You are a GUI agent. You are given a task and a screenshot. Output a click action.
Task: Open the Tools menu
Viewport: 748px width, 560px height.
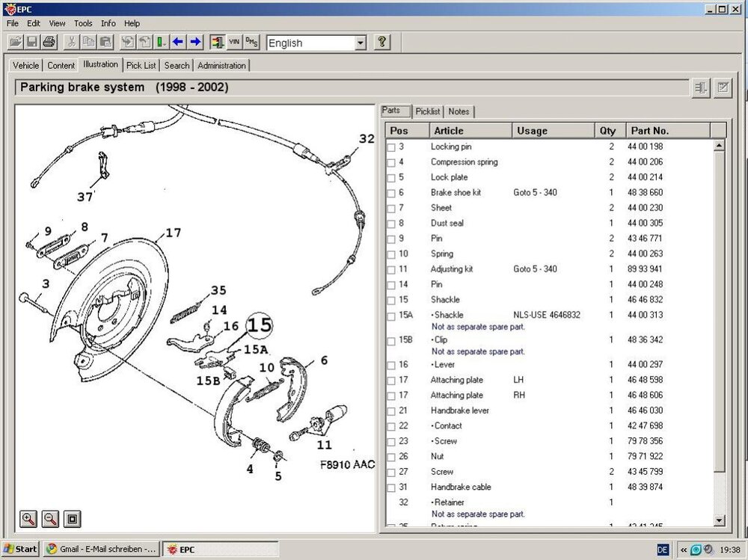[83, 23]
